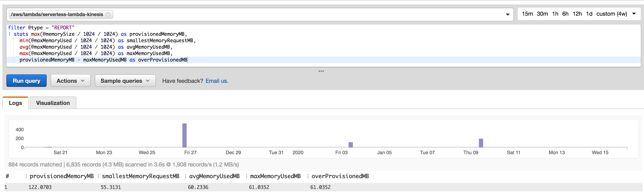Click the column handle before maxMemoryUsedMB

point(246,176)
